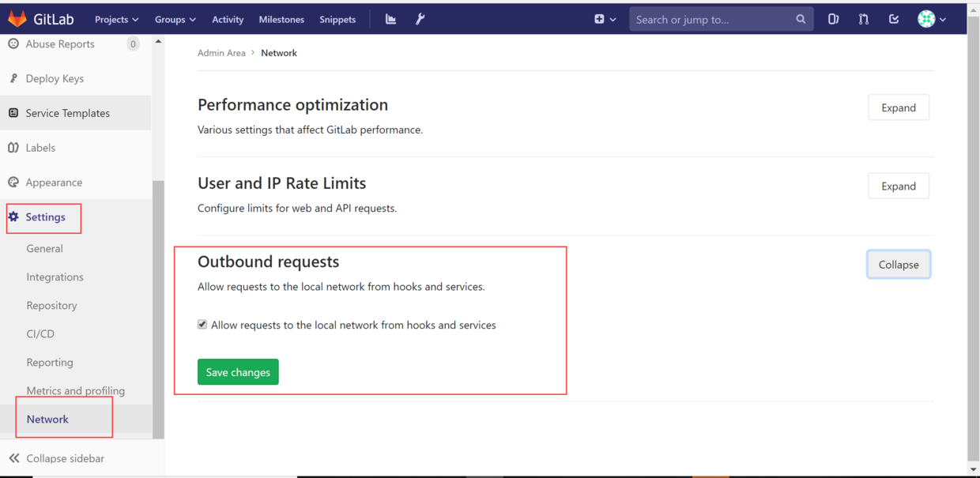The height and width of the screenshot is (478, 980).
Task: Open the instance statistics chart icon
Action: (x=390, y=19)
